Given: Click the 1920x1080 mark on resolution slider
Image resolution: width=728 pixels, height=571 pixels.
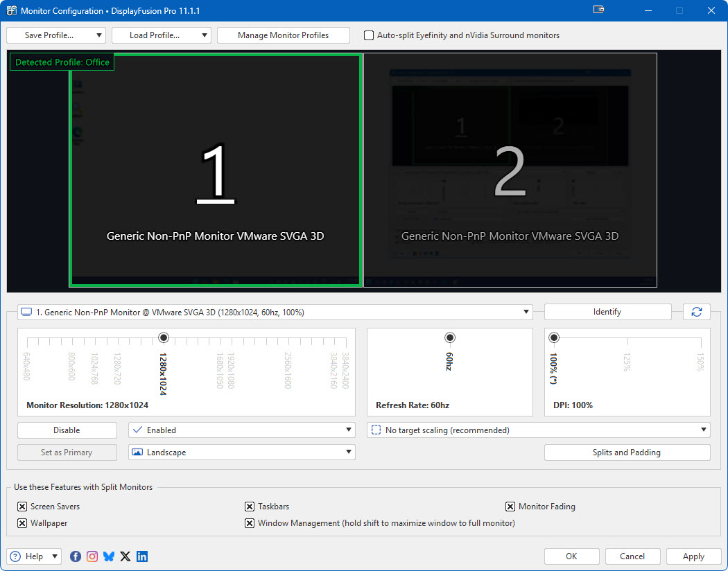Looking at the screenshot, I should click(232, 341).
